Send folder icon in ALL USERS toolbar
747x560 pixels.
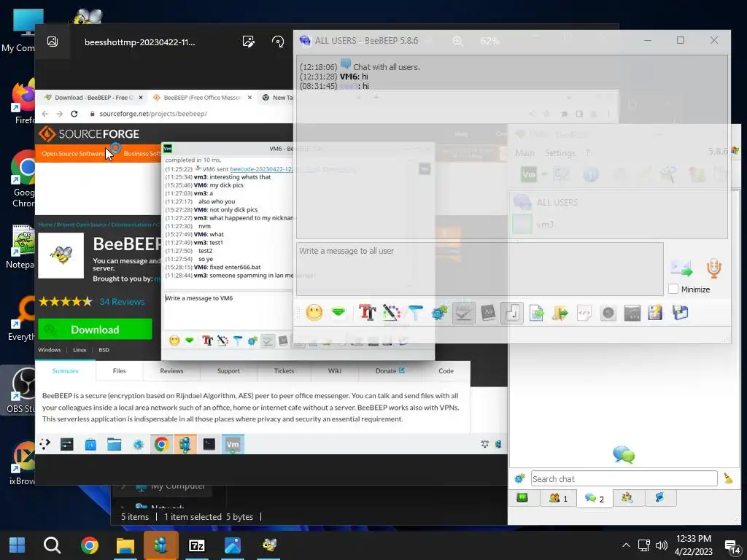(560, 313)
